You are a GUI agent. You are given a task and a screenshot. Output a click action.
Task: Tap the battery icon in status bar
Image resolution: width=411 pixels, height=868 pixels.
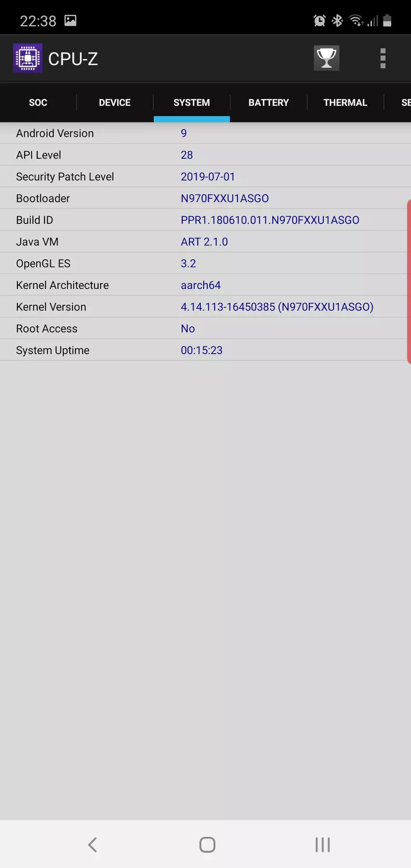tap(387, 20)
